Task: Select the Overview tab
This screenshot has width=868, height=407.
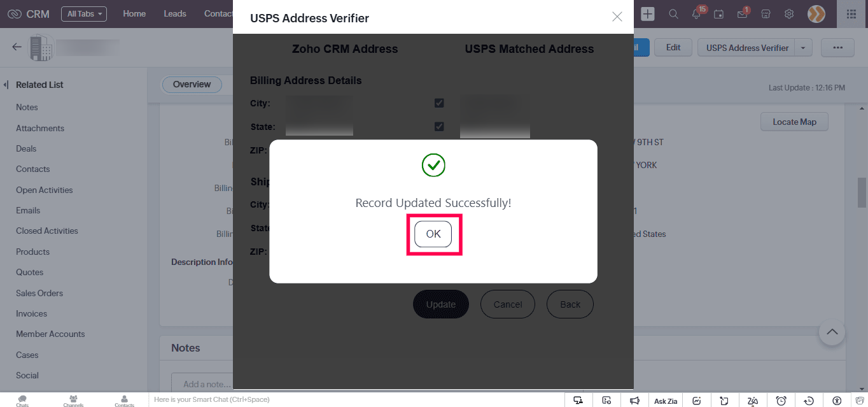Action: pos(192,85)
